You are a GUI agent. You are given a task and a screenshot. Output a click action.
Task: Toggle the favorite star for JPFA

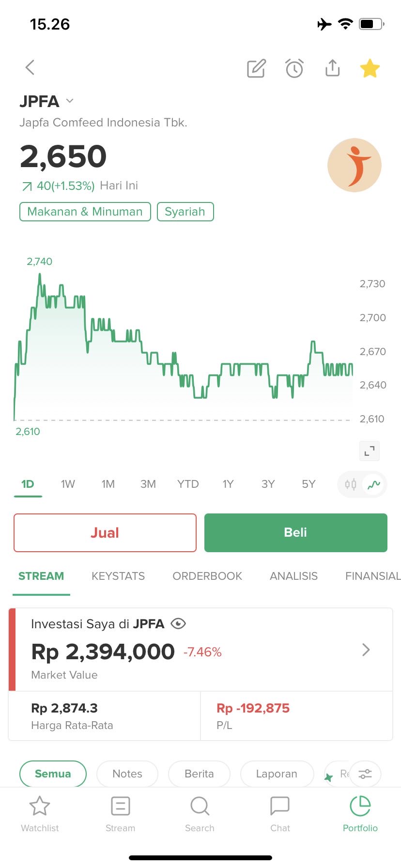click(x=370, y=68)
